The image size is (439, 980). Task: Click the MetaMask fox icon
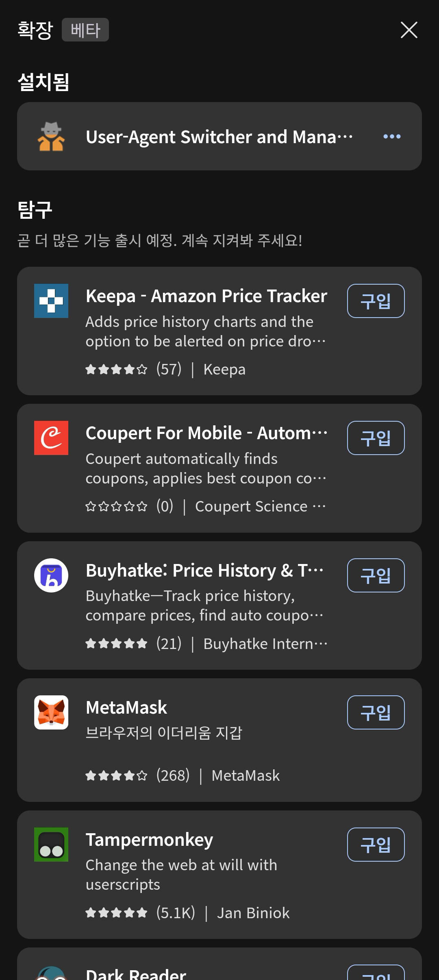coord(51,712)
